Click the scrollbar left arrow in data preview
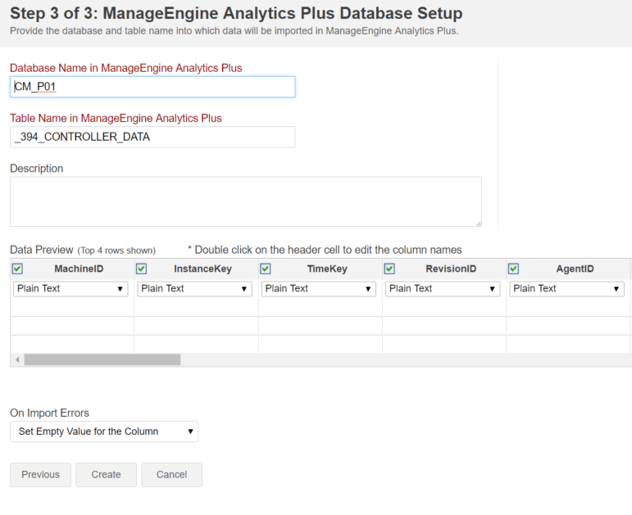 click(17, 359)
